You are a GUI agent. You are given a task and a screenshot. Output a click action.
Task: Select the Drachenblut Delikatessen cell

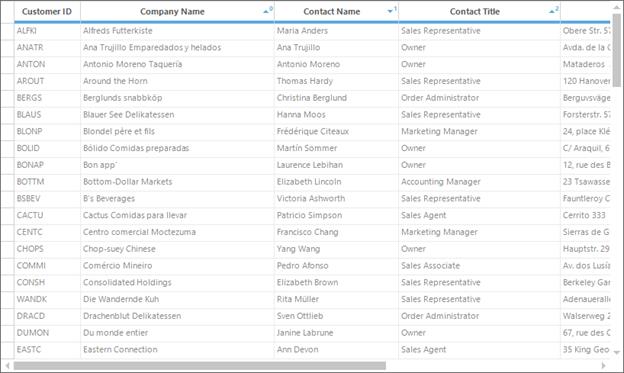pos(177,316)
